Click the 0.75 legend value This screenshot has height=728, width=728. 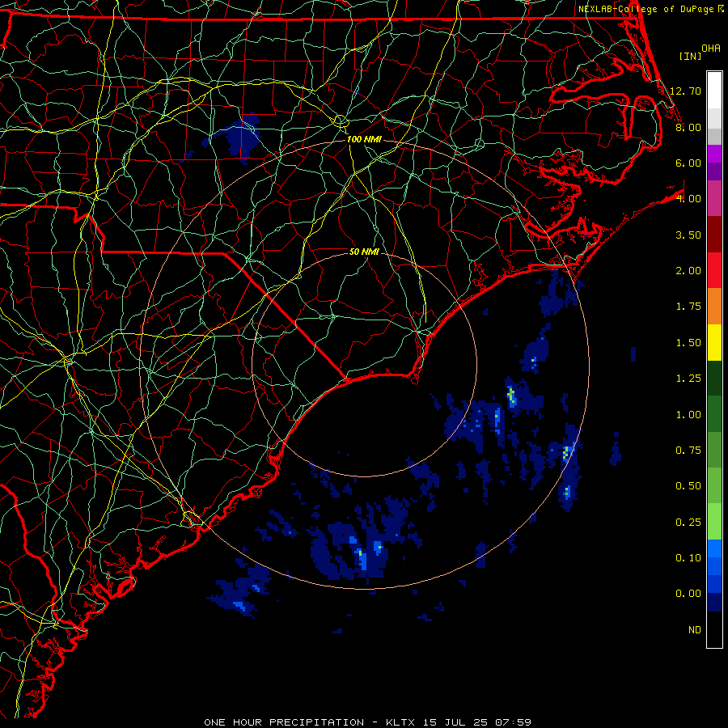[x=688, y=451]
